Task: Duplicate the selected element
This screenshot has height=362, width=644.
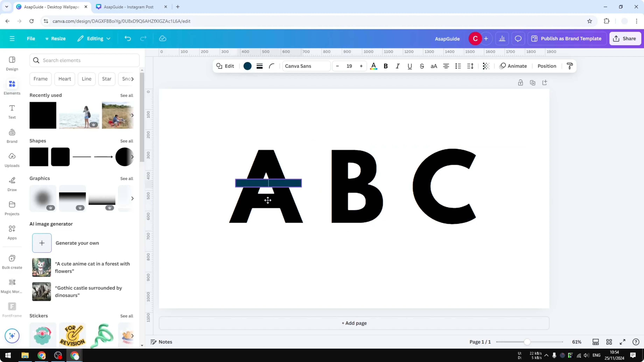Action: [x=533, y=82]
